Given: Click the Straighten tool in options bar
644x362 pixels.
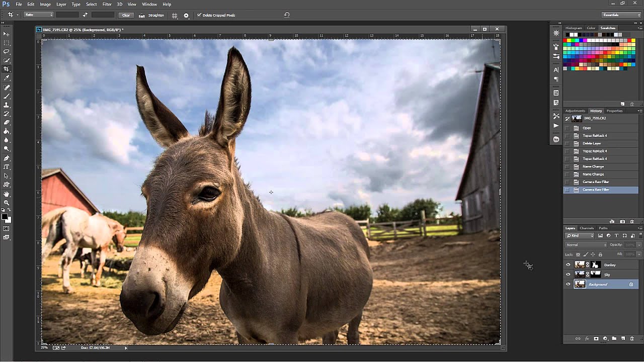Looking at the screenshot, I should [x=151, y=15].
